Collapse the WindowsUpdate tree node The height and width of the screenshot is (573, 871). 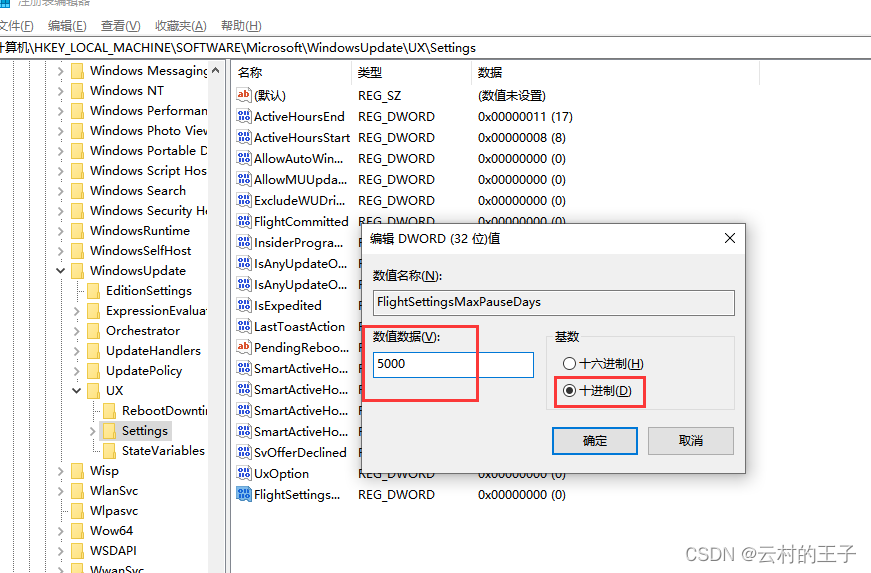pyautogui.click(x=61, y=270)
